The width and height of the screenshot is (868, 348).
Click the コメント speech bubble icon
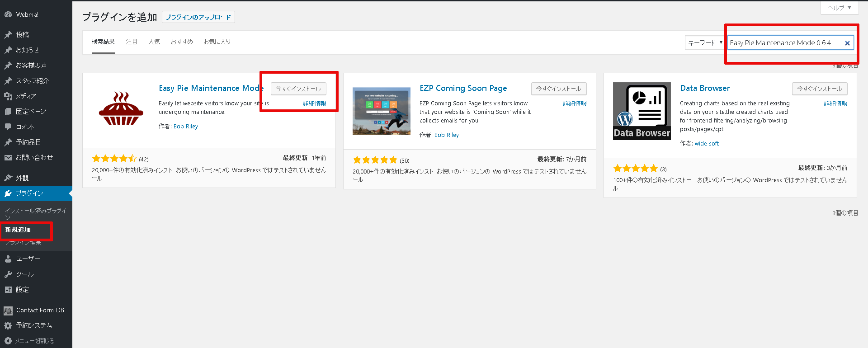point(8,127)
